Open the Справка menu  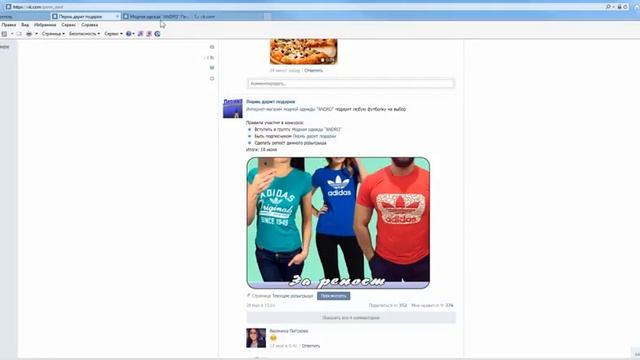click(x=89, y=25)
